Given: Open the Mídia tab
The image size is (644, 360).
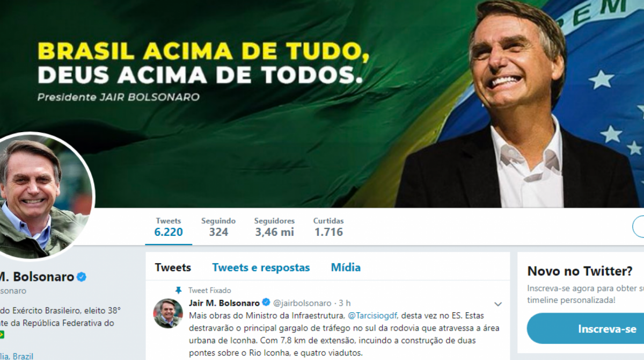Looking at the screenshot, I should (x=346, y=268).
